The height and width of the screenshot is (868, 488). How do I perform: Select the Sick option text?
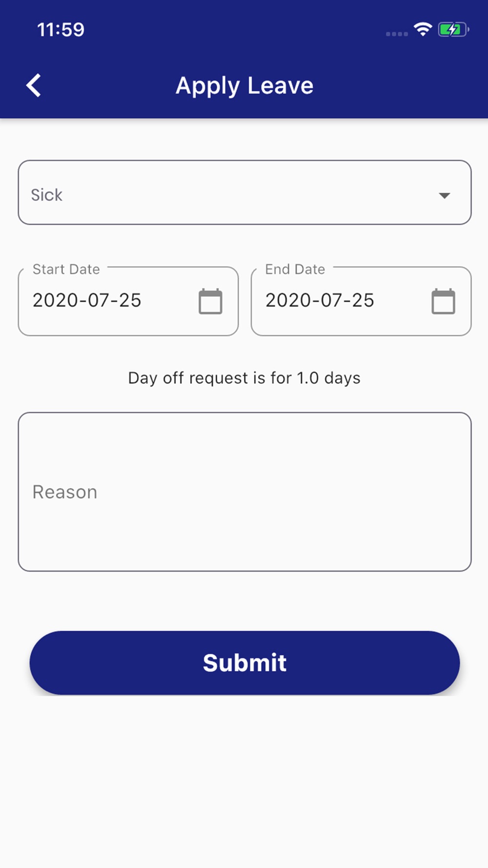pos(46,195)
